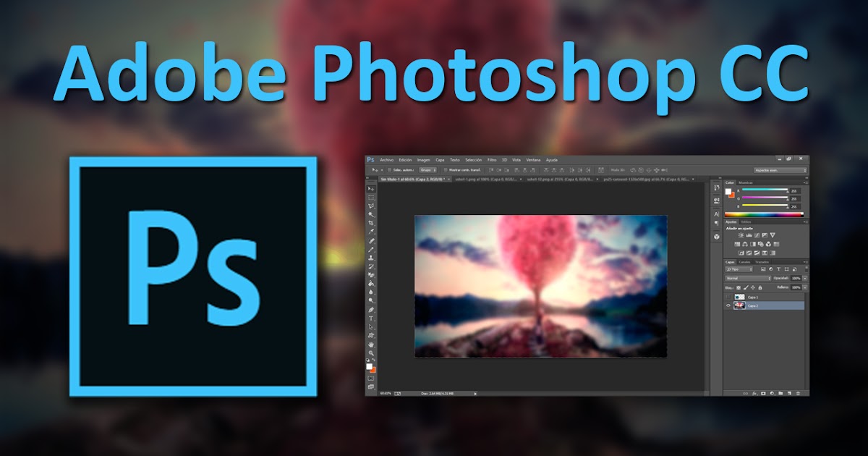Click the R slider in Color panel

click(765, 190)
